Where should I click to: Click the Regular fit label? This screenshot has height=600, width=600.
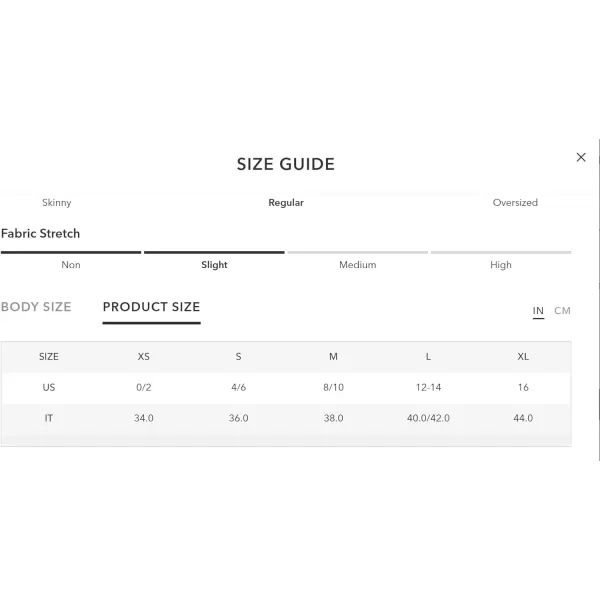286,202
